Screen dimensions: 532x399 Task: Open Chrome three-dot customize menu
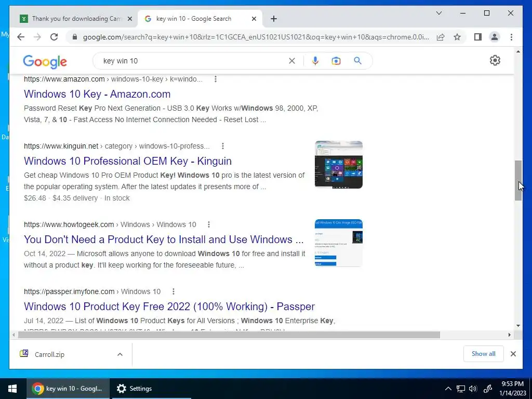tap(511, 37)
